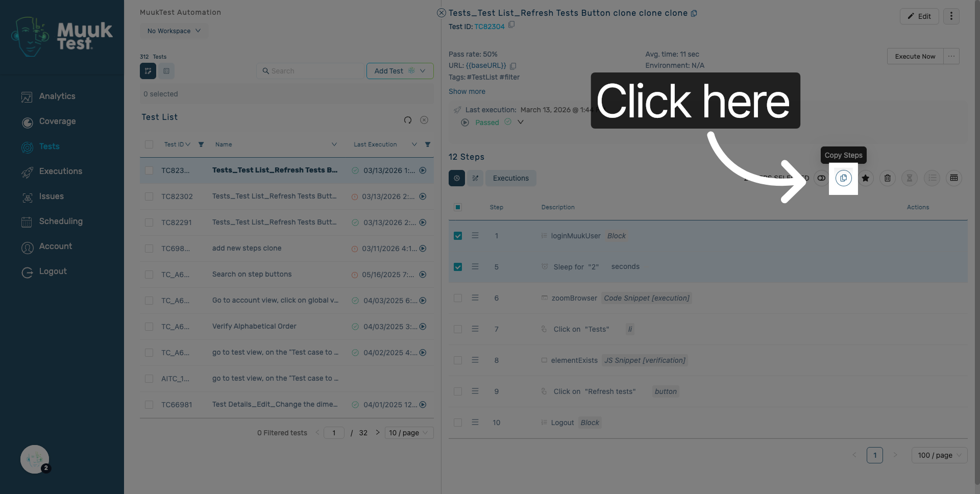Click the edit steps pencil icon beside Executions
Screen dimensions: 980x494
click(475, 178)
